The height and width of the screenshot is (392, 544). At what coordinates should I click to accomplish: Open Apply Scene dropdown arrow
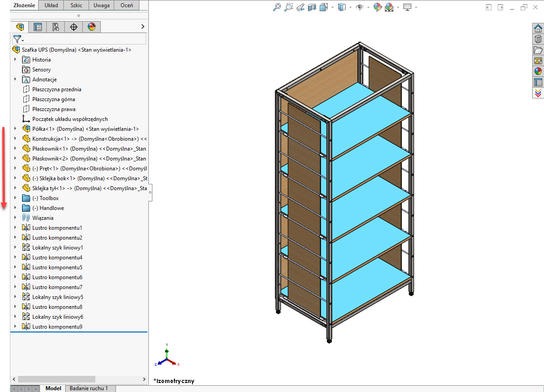click(398, 8)
